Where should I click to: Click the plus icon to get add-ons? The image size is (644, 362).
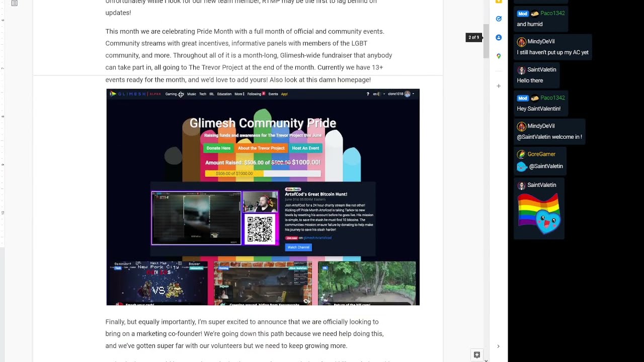click(x=499, y=86)
